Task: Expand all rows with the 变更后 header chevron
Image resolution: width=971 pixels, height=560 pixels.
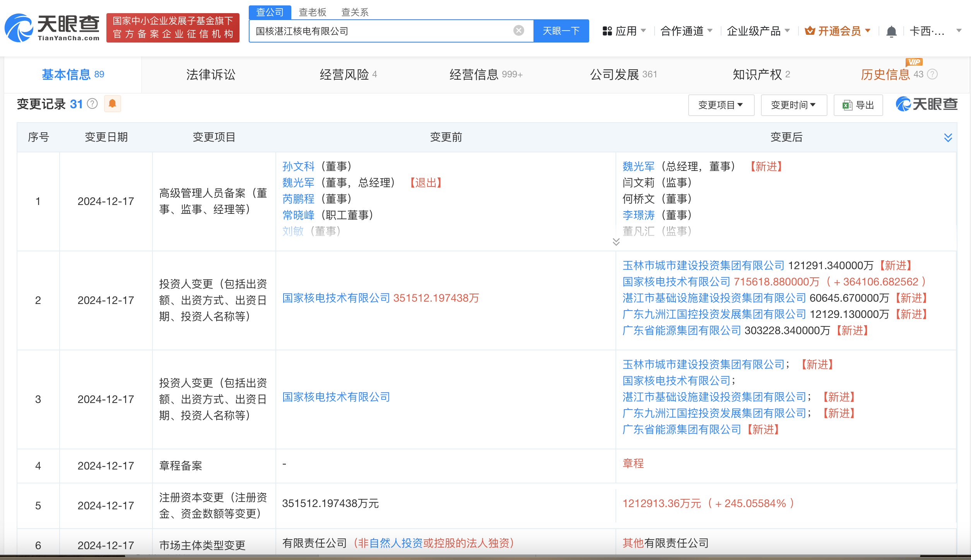Action: tap(948, 137)
